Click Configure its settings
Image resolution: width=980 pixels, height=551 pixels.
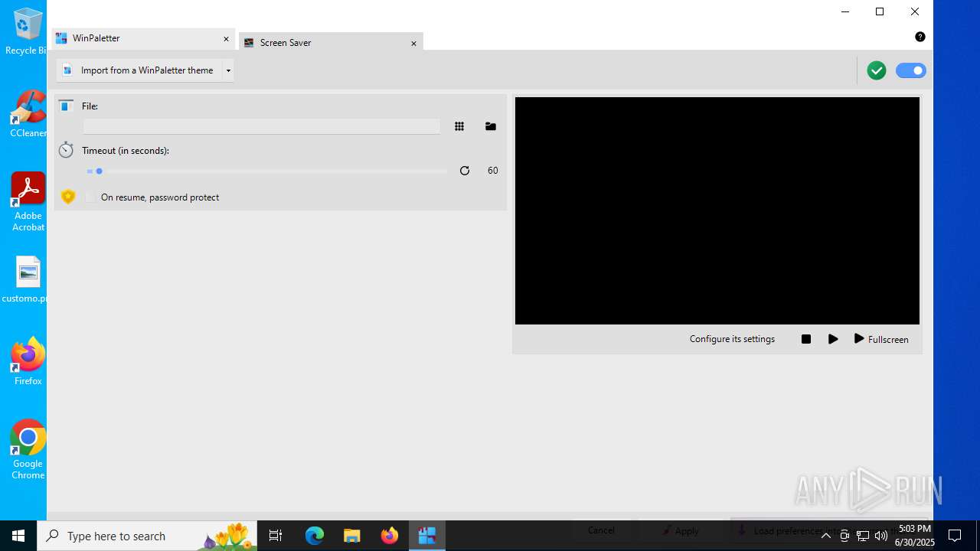[732, 339]
